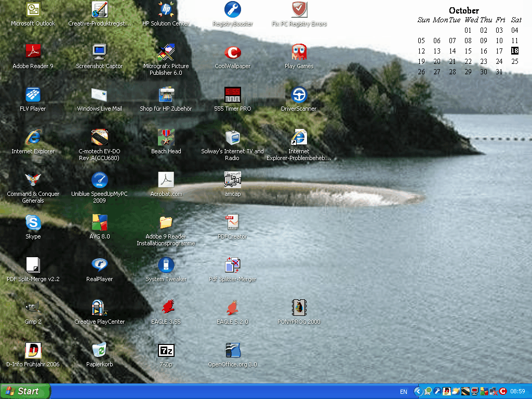This screenshot has width=532, height=399.
Task: Launch Adobe Reader 9
Action: click(x=33, y=52)
